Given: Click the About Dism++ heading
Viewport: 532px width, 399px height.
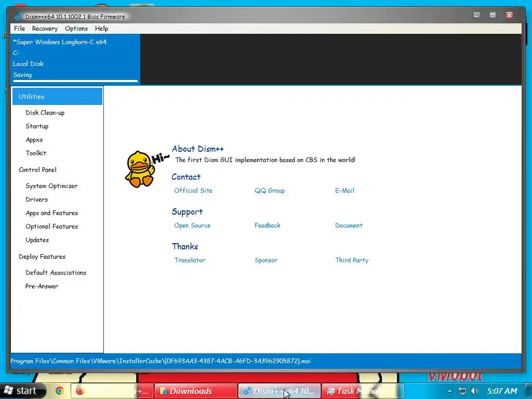Looking at the screenshot, I should [x=198, y=149].
